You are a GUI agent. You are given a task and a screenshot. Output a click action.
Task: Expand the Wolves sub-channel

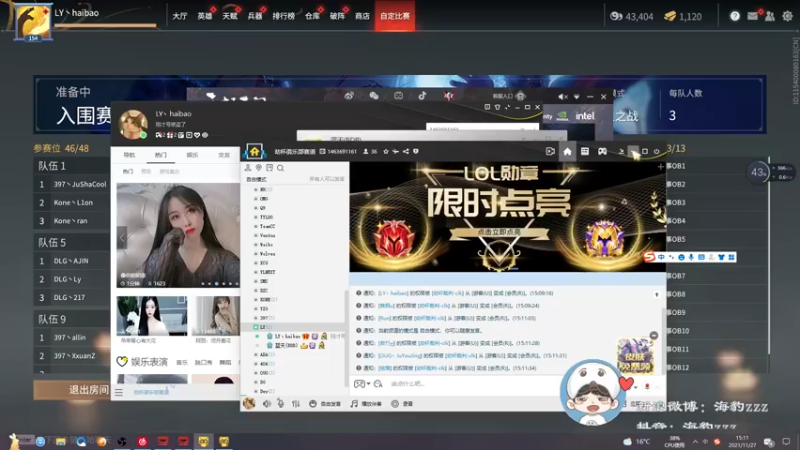(x=265, y=254)
